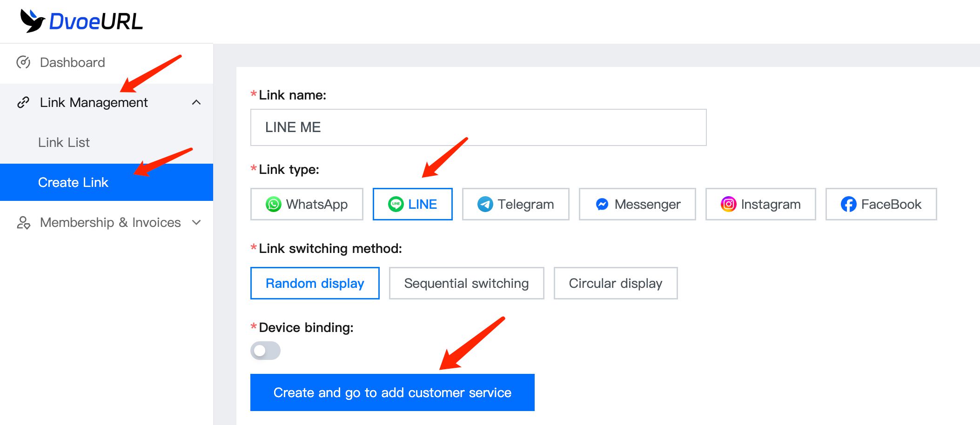980x425 pixels.
Task: Open the Membership & Invoices label
Action: 110,223
